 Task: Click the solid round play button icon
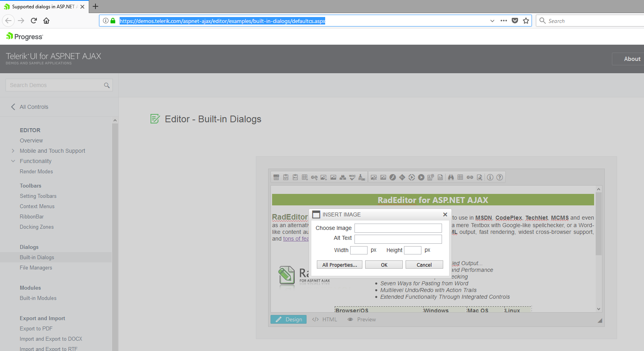(x=421, y=177)
